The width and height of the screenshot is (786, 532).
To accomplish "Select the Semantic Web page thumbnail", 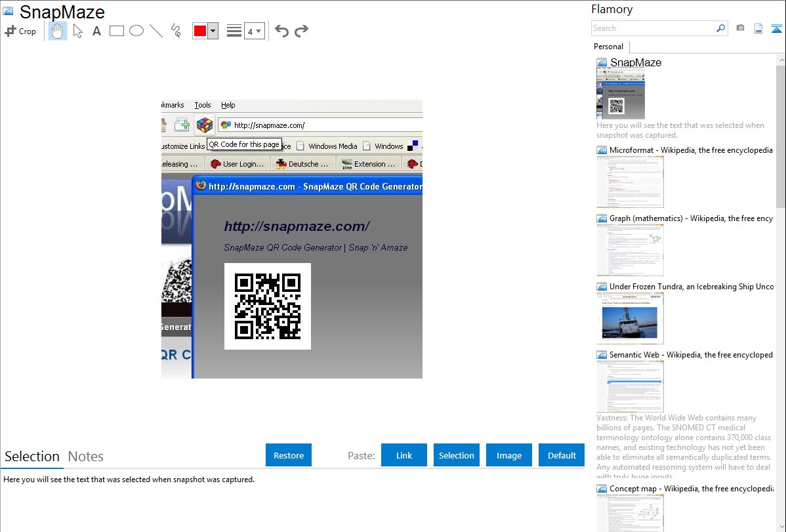I will click(x=630, y=386).
